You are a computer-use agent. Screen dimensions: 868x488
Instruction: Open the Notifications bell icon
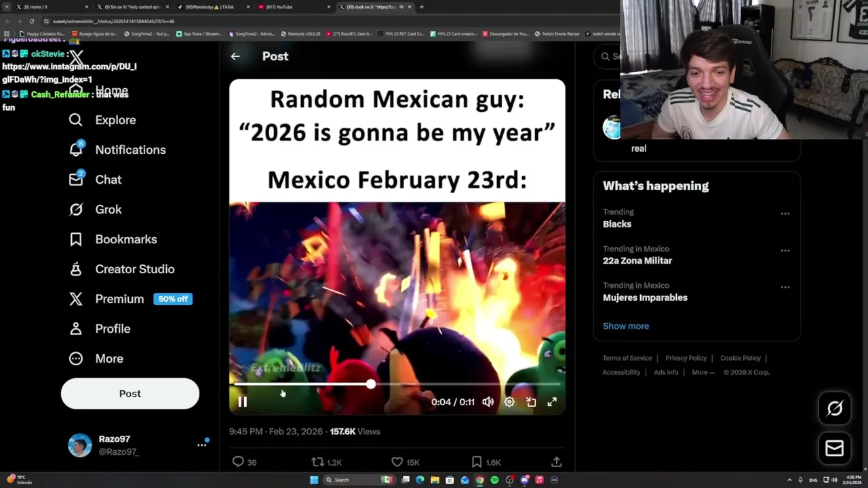coord(76,149)
